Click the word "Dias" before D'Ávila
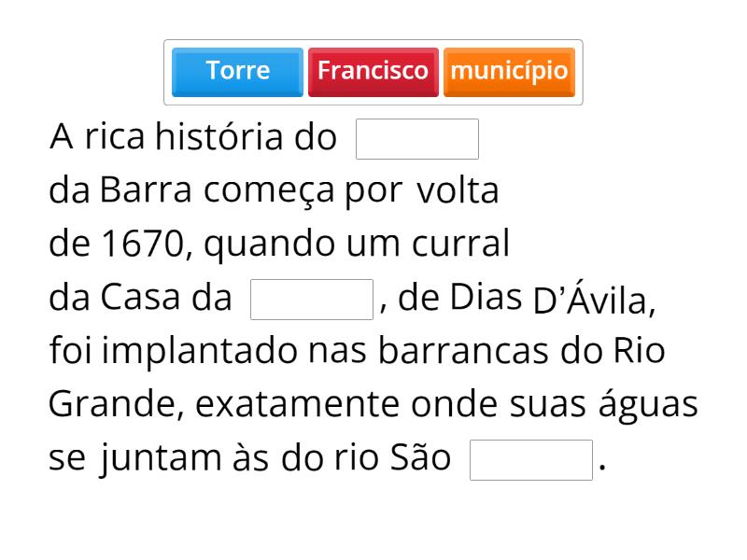Viewport: 747px width, 560px height. pos(485,298)
